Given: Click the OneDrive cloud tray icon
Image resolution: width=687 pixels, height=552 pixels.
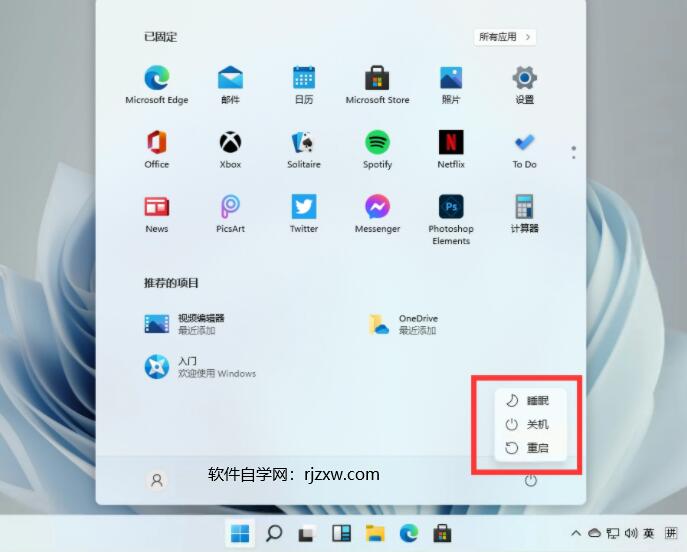Looking at the screenshot, I should click(x=594, y=533).
